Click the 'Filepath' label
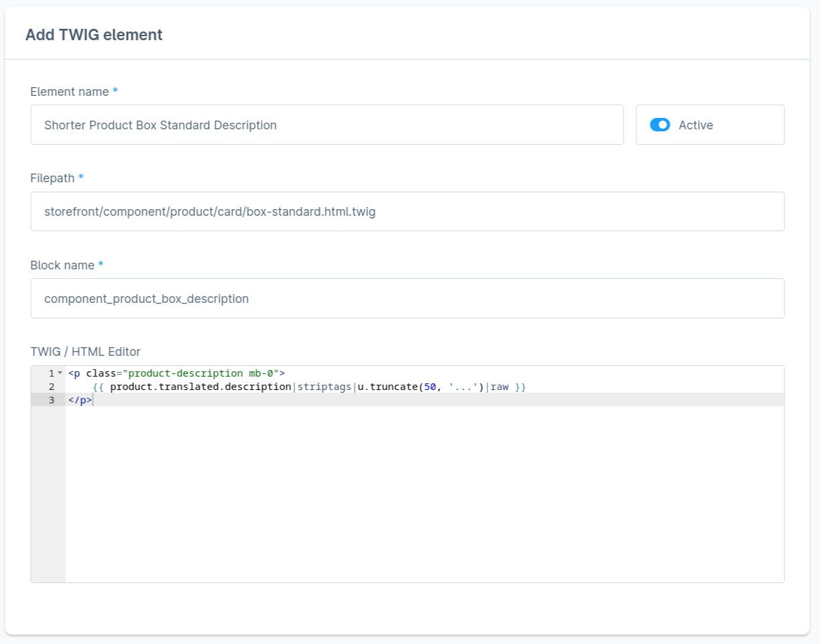 (x=52, y=178)
